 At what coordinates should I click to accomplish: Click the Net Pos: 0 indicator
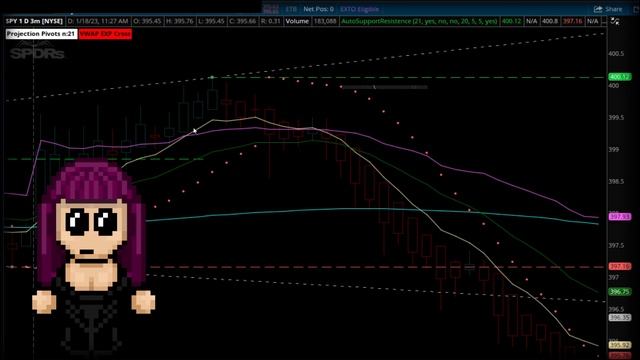pyautogui.click(x=318, y=9)
